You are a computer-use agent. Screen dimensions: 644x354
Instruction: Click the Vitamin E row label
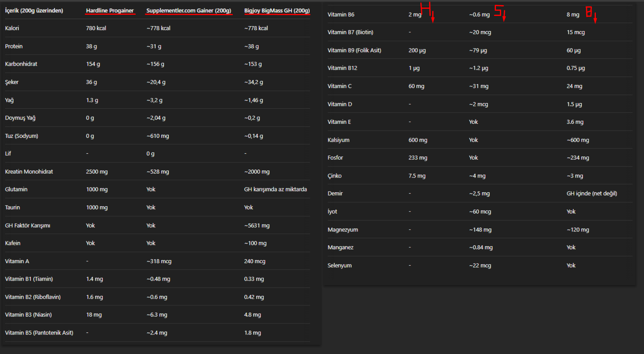[340, 122]
